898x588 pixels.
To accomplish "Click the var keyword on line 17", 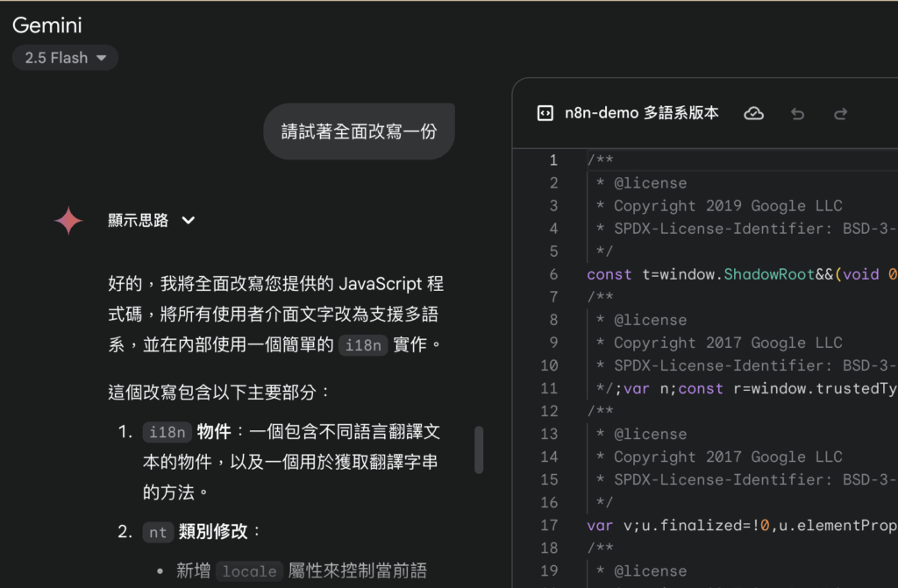I will click(x=600, y=525).
